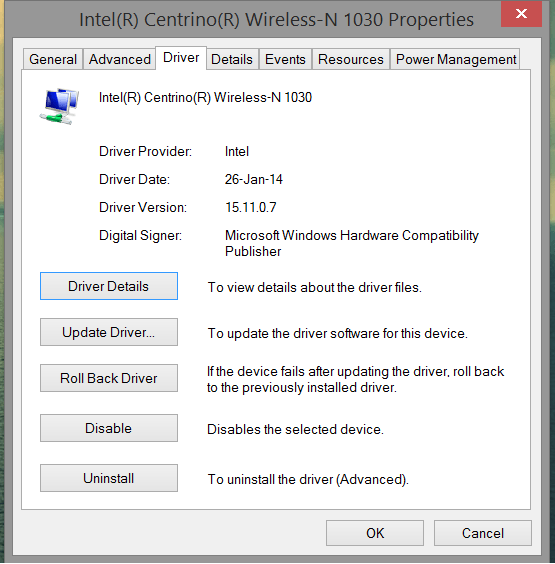Screen dimensions: 555x564
Task: Disable the selected device
Action: tap(109, 428)
